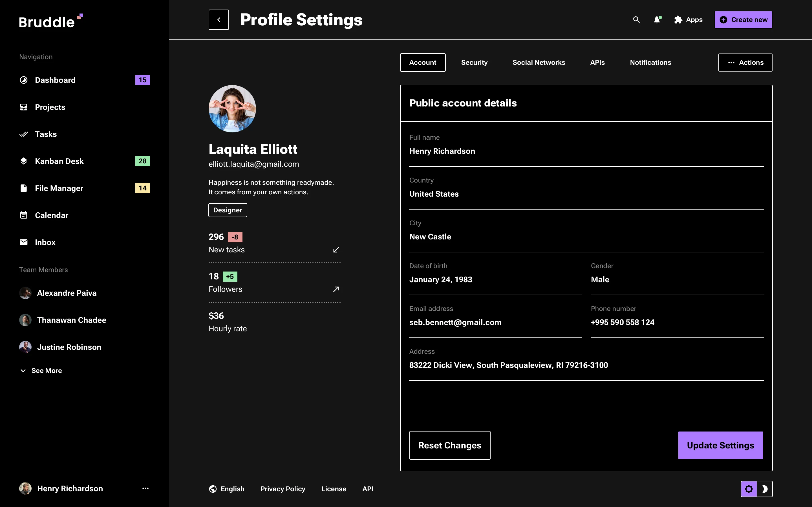
Task: Open the Calendar icon in sidebar
Action: pos(23,215)
